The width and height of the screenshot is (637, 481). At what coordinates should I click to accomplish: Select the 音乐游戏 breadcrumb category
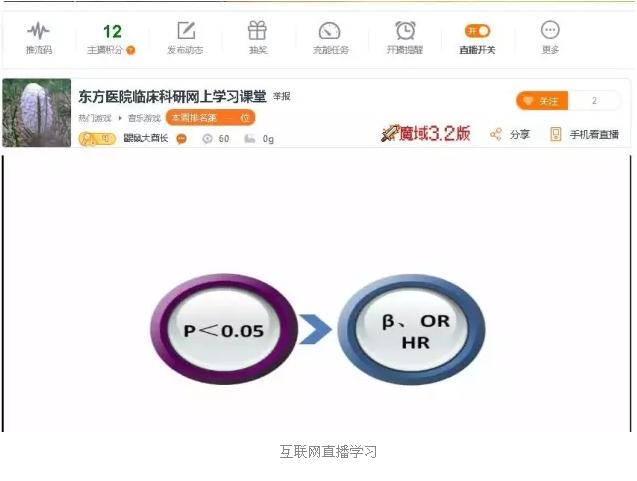tap(144, 118)
